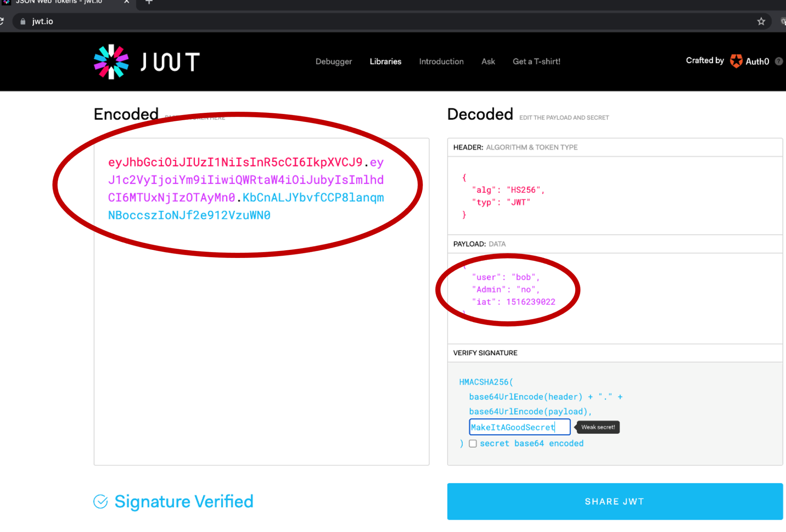The image size is (786, 532).
Task: Click the Auth0 shield logo icon
Action: pos(736,61)
